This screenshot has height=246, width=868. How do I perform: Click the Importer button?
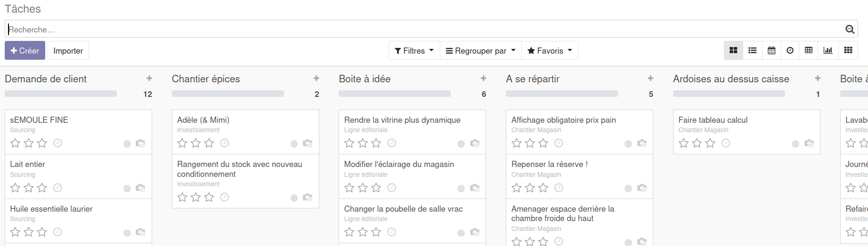[x=68, y=50]
